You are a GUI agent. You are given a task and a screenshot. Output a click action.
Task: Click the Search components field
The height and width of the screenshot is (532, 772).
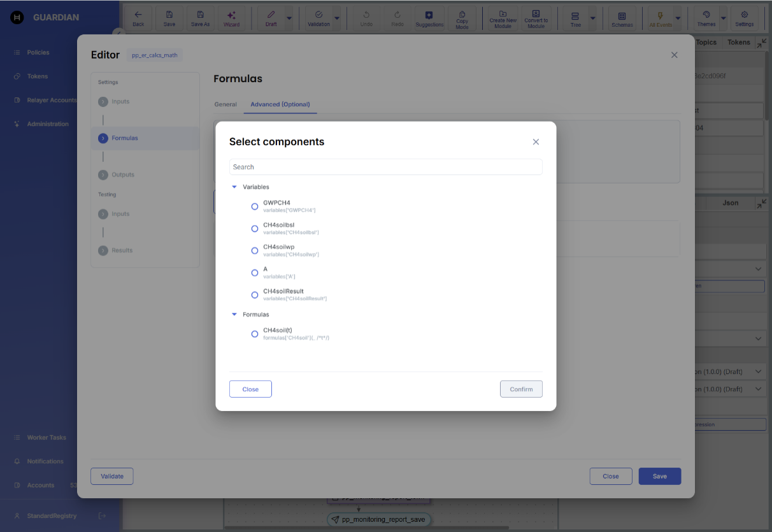click(385, 167)
